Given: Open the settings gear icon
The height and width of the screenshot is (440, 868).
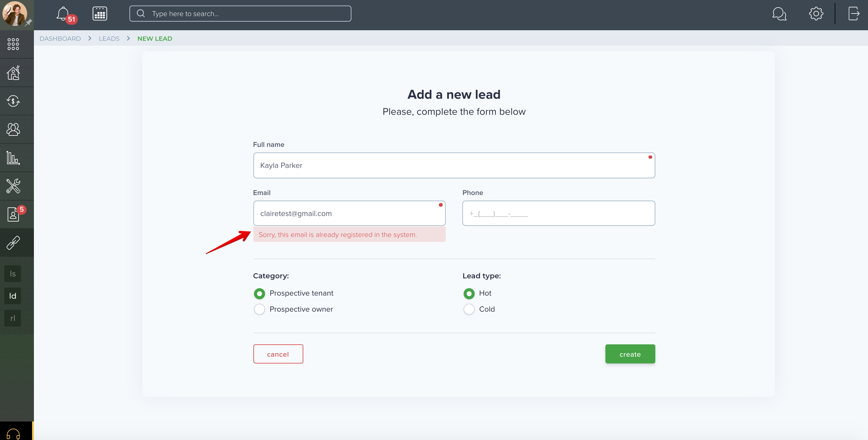Looking at the screenshot, I should click(816, 14).
